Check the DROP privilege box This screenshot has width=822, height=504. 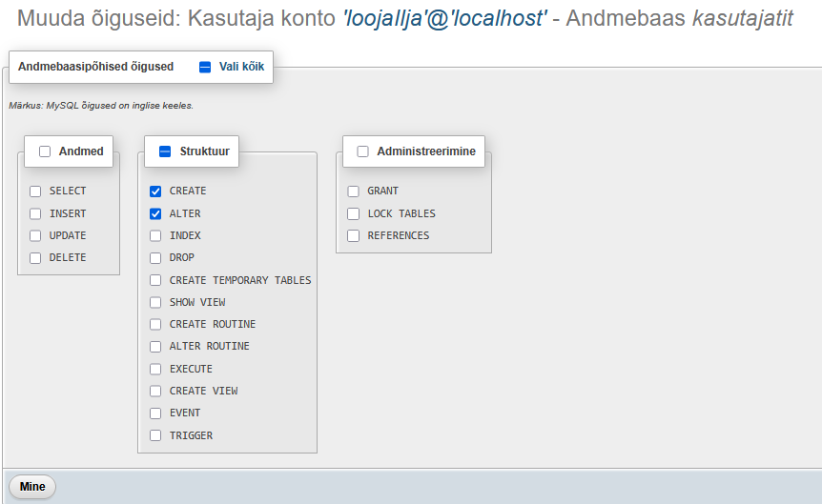[x=155, y=257]
